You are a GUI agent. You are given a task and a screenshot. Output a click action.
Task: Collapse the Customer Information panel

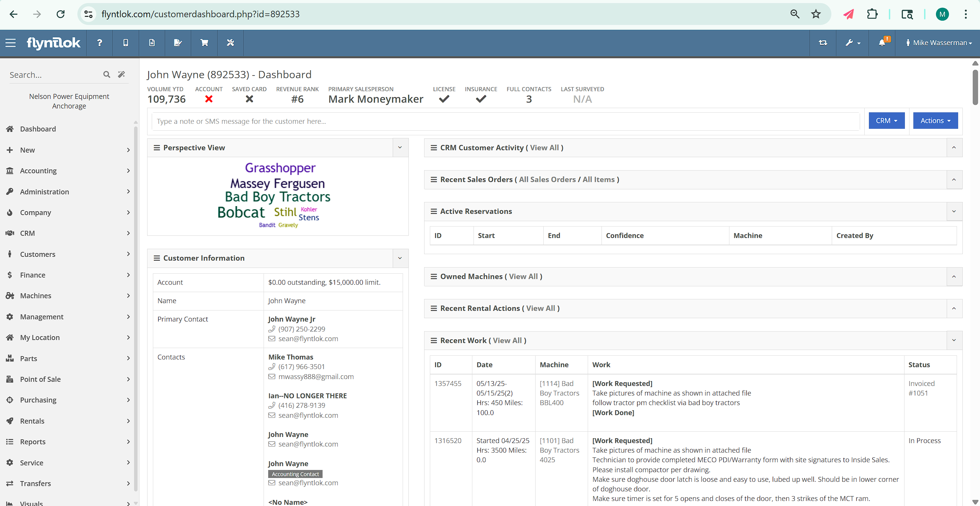[x=400, y=258]
